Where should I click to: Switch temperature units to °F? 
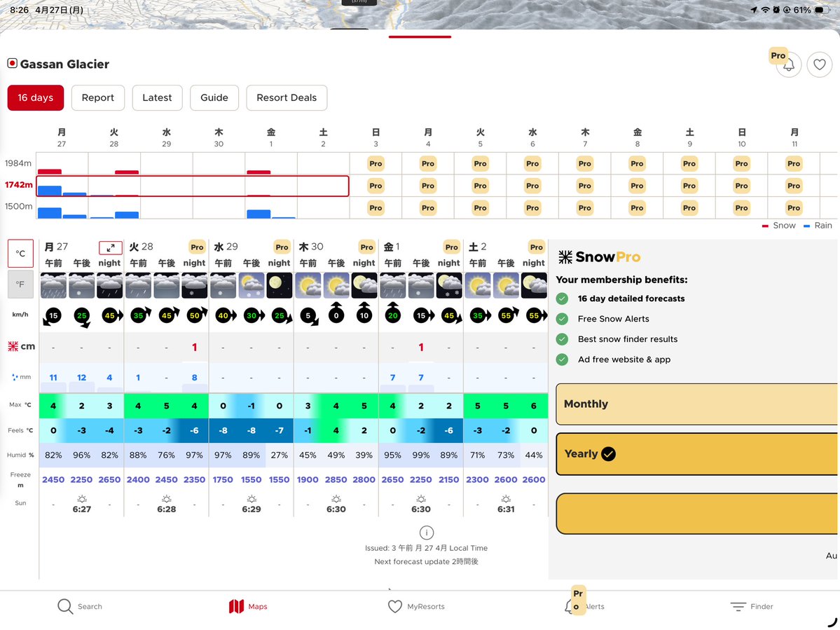(x=20, y=285)
